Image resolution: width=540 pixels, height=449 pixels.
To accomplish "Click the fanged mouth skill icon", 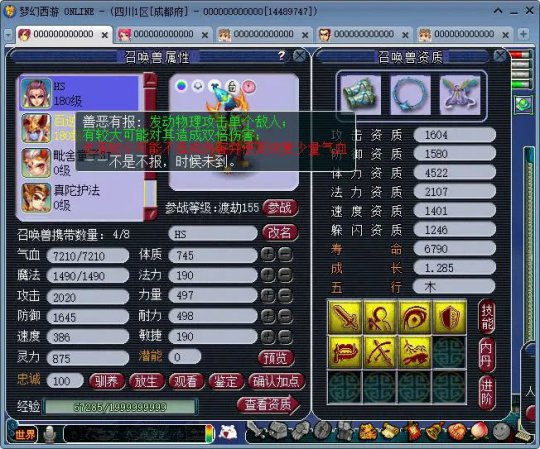I will coord(345,352).
